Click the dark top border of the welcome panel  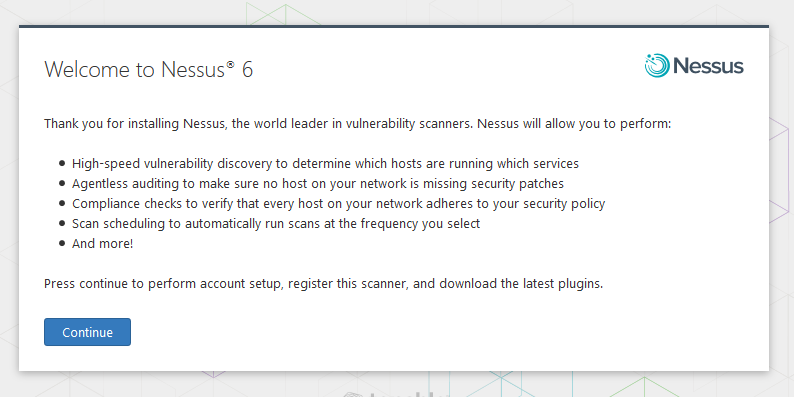point(394,26)
